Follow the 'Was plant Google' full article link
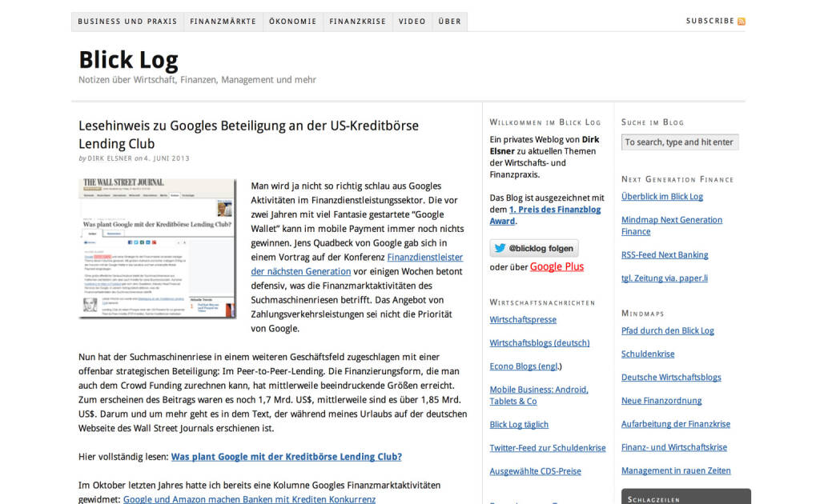The width and height of the screenshot is (820, 504). 286,457
